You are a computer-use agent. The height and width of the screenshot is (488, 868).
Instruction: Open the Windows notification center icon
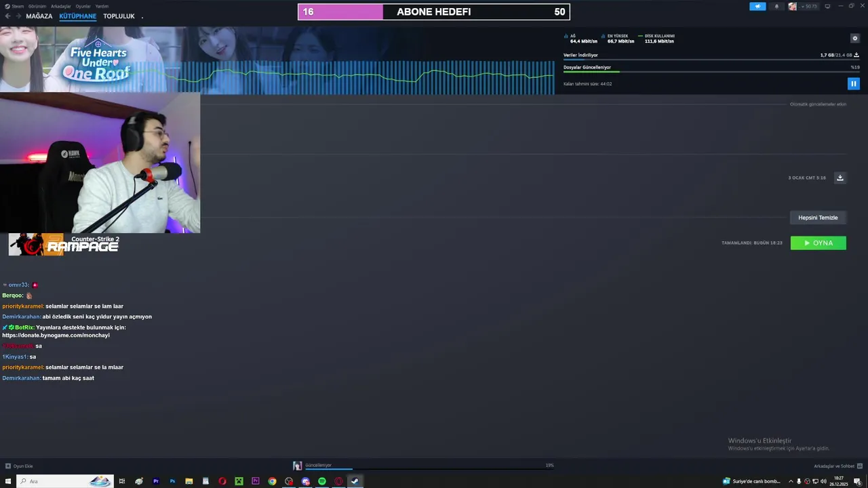click(x=857, y=481)
